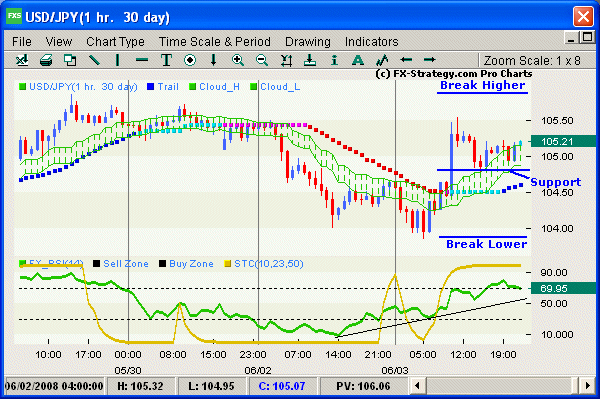Image resolution: width=600 pixels, height=399 pixels.
Task: Click the circle target marker tool
Action: point(190,60)
